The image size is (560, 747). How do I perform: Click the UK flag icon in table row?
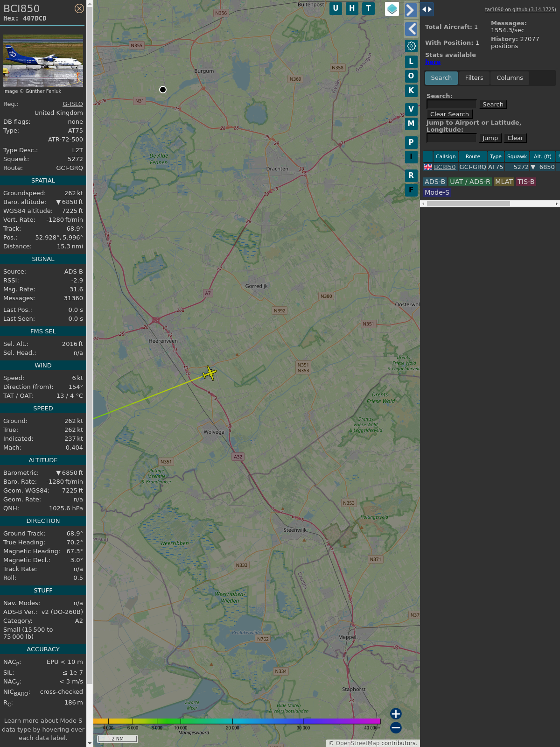click(428, 167)
